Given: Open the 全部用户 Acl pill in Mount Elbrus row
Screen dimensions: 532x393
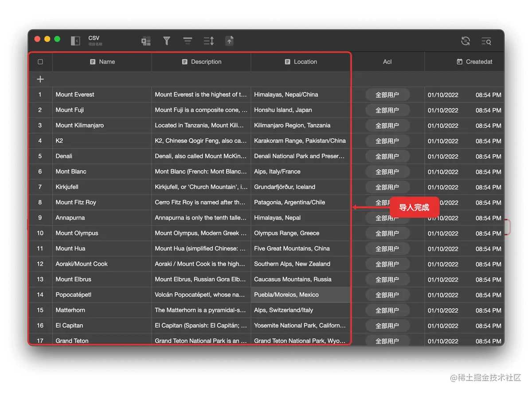Looking at the screenshot, I should tap(387, 279).
